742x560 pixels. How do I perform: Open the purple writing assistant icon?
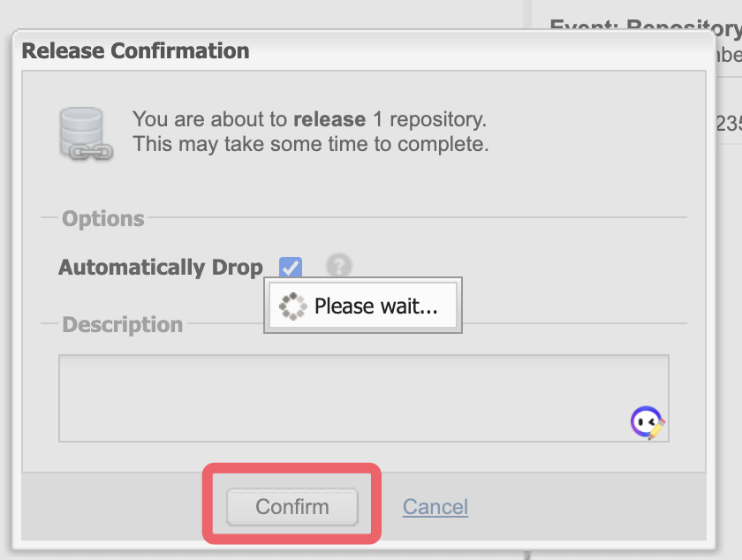click(647, 423)
